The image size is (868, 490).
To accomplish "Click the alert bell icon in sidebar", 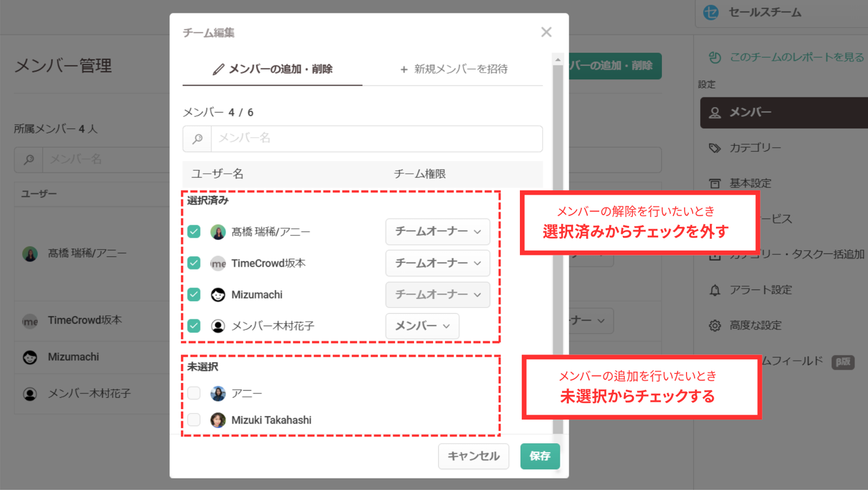I will (x=715, y=290).
